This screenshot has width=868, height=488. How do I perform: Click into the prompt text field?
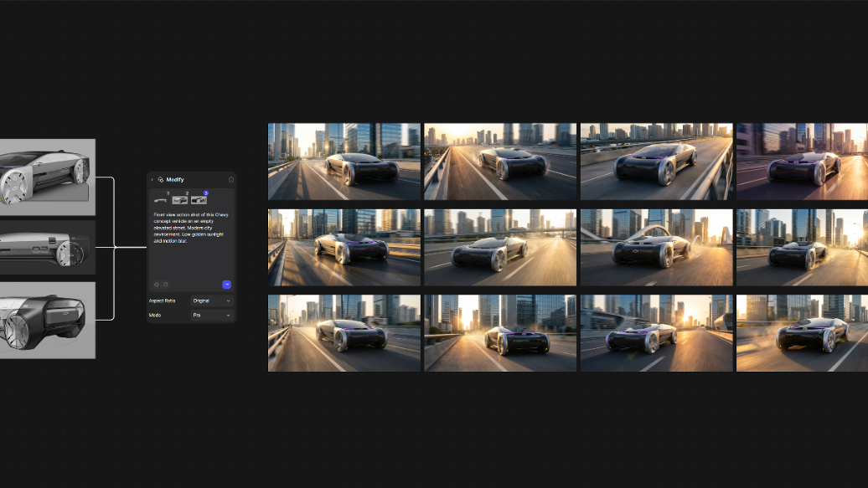pyautogui.click(x=191, y=243)
